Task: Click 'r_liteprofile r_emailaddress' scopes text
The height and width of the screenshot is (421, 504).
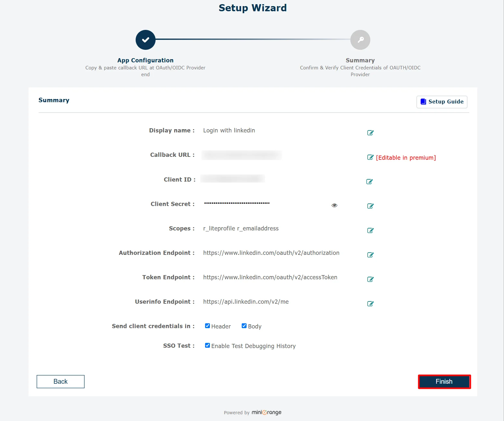Action: click(x=241, y=228)
